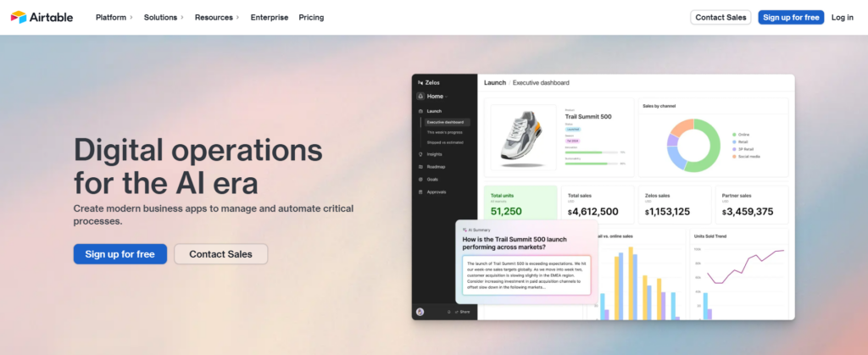Image resolution: width=868 pixels, height=355 pixels.
Task: Expand the Solutions dropdown menu
Action: click(x=164, y=17)
